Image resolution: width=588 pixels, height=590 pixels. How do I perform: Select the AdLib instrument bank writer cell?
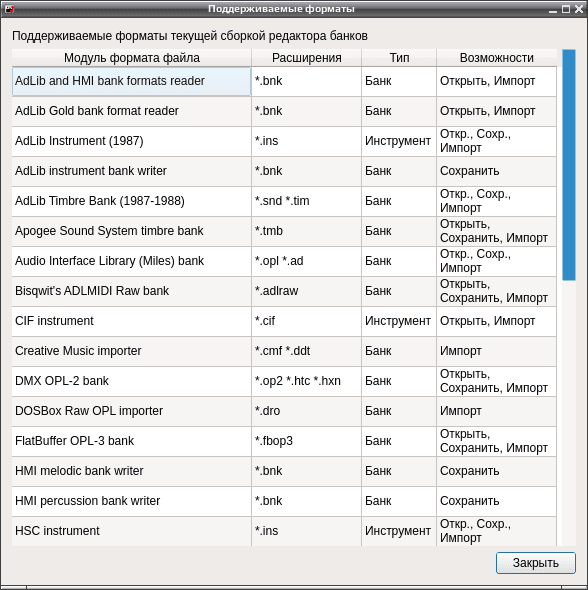click(x=132, y=171)
